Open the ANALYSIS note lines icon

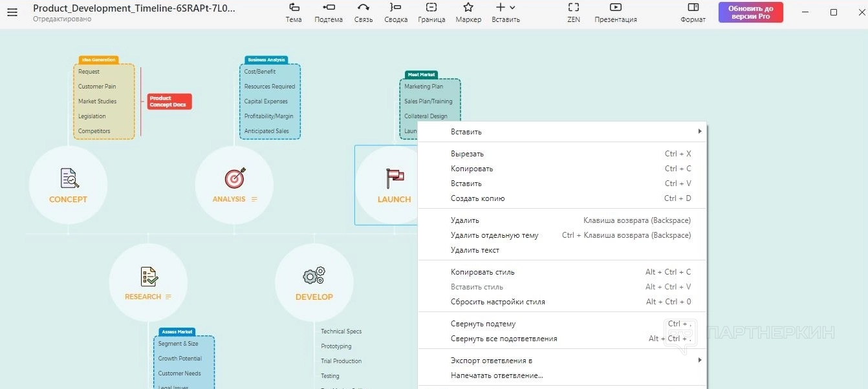tap(254, 199)
